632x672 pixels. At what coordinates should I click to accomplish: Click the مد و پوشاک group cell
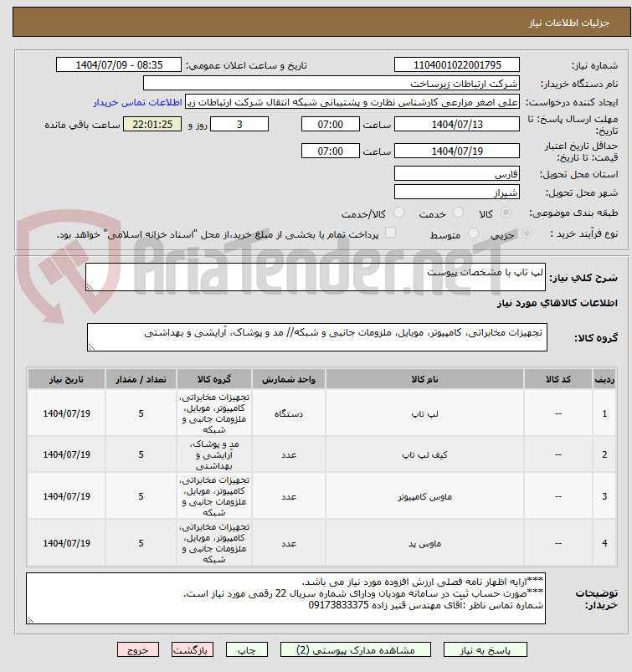[x=214, y=454]
